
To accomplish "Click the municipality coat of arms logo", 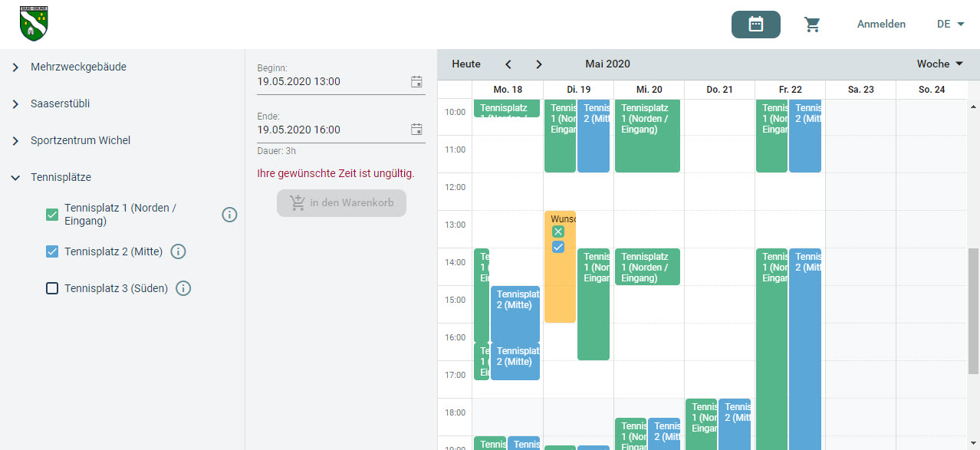I will tap(34, 24).
